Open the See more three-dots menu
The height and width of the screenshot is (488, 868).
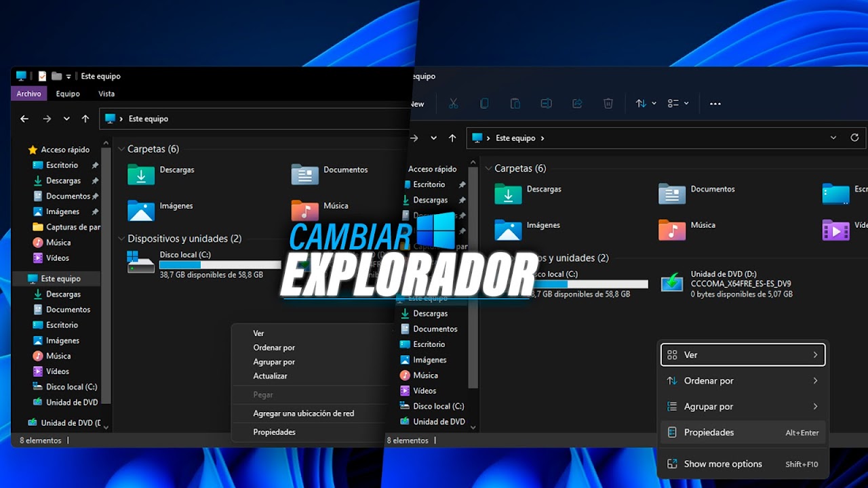[x=715, y=104]
